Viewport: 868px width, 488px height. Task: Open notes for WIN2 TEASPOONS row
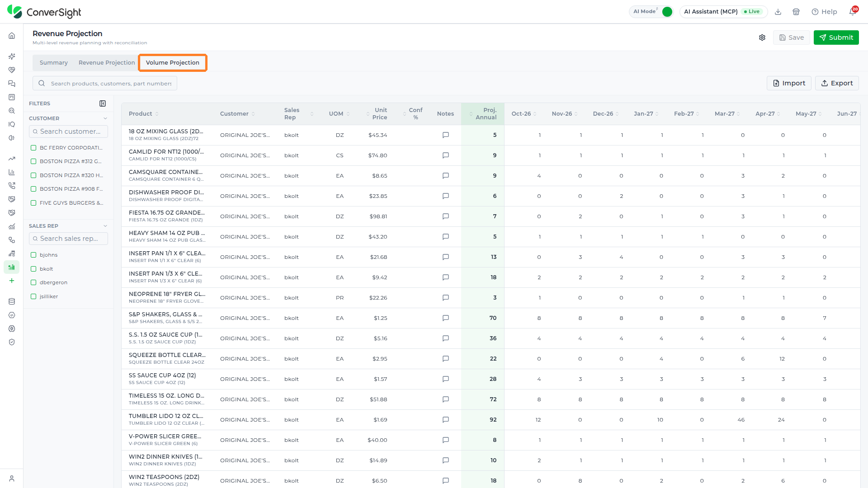pos(445,481)
